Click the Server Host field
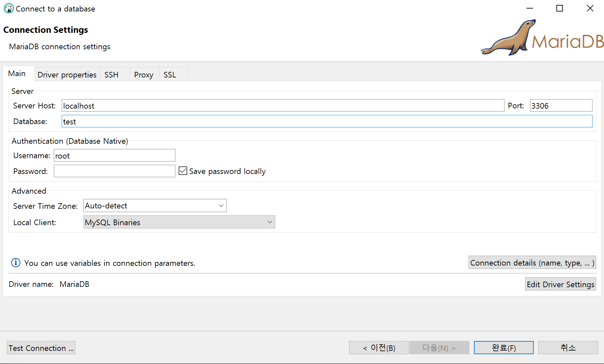Image resolution: width=604 pixels, height=364 pixels. tap(283, 105)
